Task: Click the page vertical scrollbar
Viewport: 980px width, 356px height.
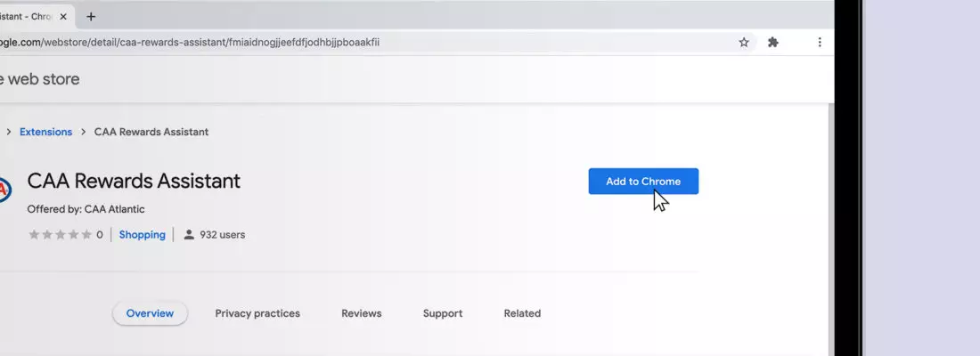Action: (x=830, y=230)
